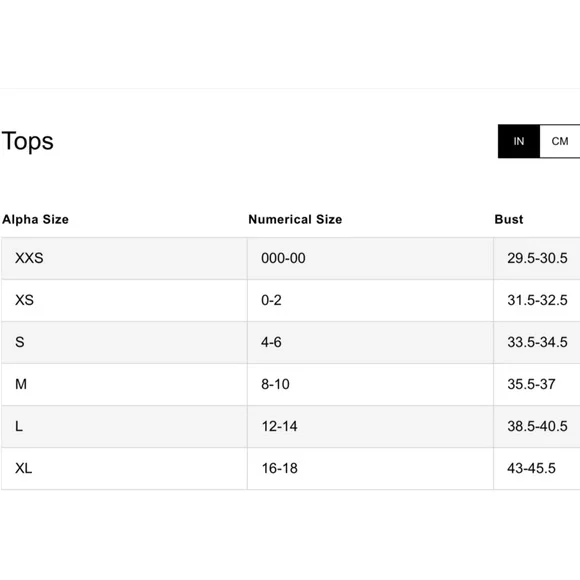Switch units to CM
The height and width of the screenshot is (580, 580).
[560, 141]
